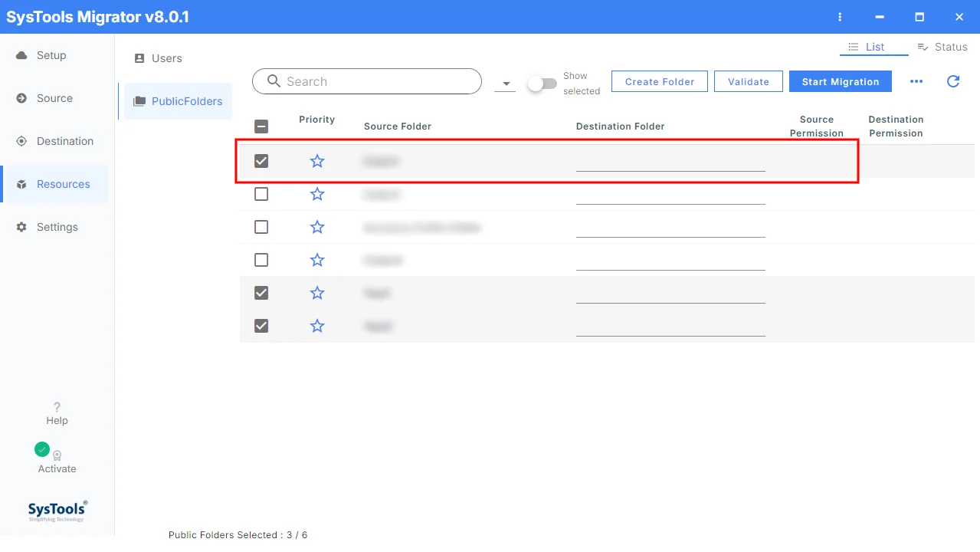Check the second folder row checkbox
Image resolution: width=980 pixels, height=552 pixels.
tap(261, 194)
